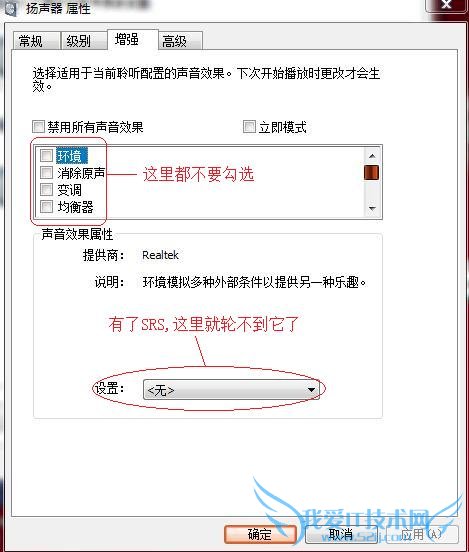
Task: Click the 取消 button
Action: click(x=341, y=534)
